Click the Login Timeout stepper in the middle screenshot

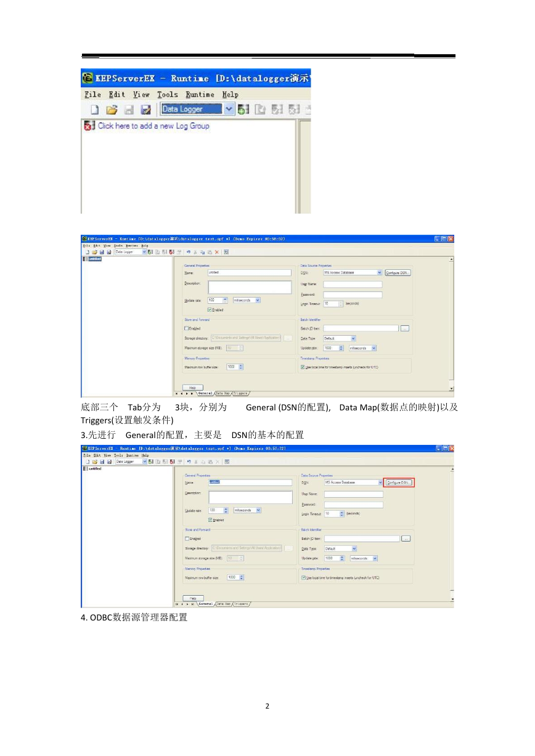tap(340, 304)
